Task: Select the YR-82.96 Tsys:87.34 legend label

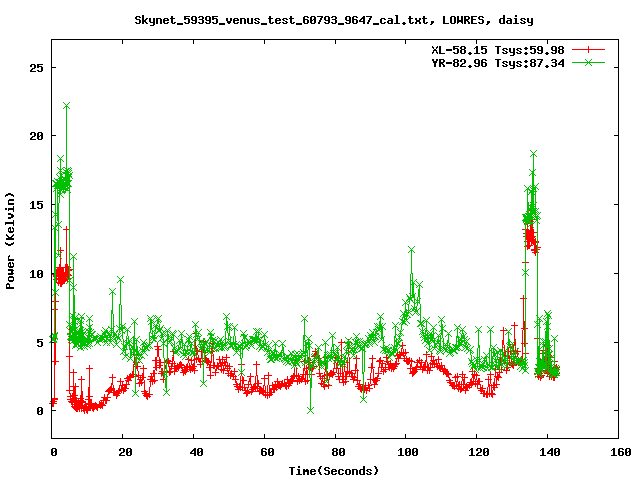Action: point(498,63)
